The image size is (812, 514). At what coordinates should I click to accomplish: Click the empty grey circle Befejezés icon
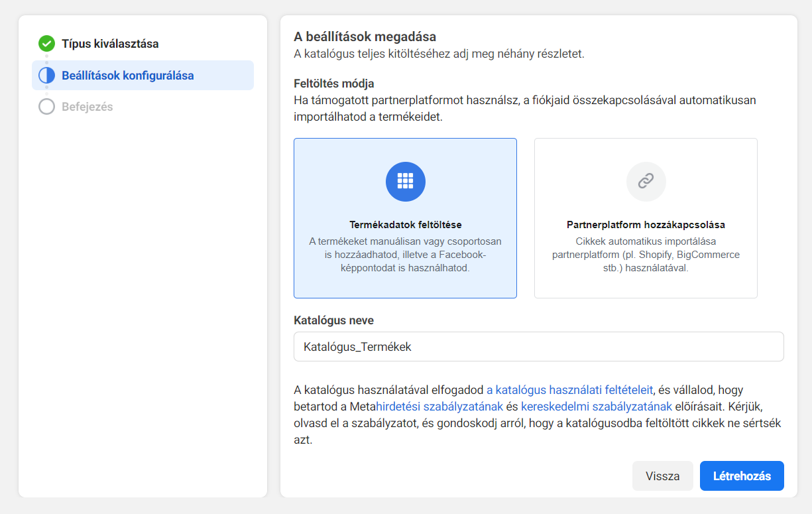(x=46, y=107)
